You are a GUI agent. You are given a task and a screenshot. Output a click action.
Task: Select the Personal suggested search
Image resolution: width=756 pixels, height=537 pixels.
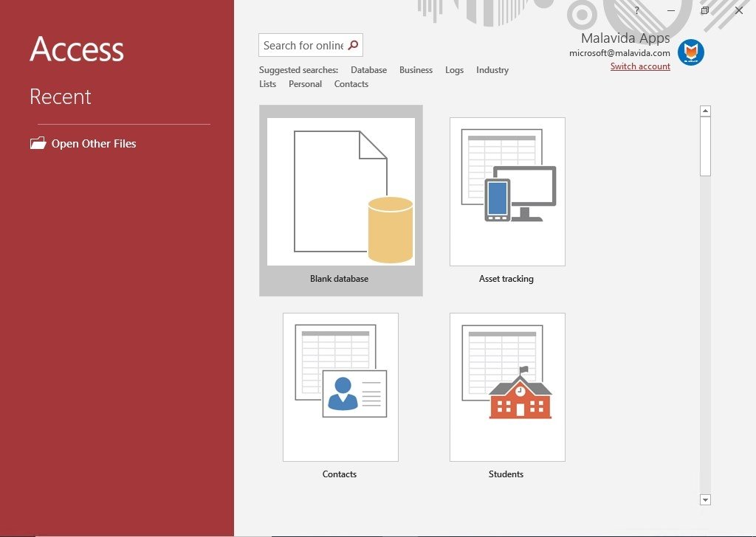305,84
